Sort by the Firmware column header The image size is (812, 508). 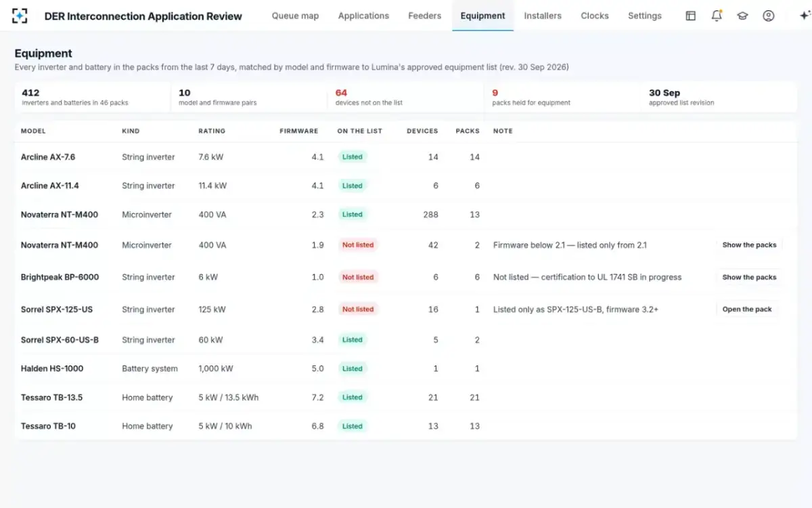tap(298, 131)
